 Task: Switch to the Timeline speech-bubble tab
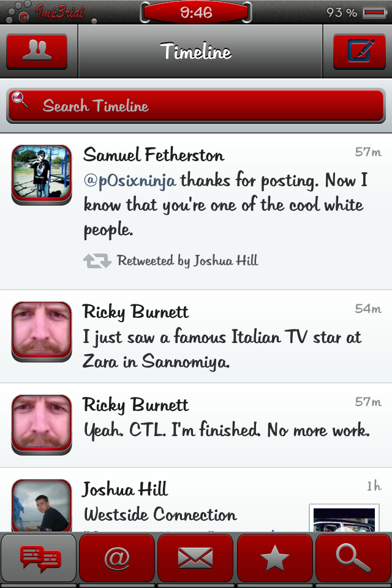(x=39, y=558)
